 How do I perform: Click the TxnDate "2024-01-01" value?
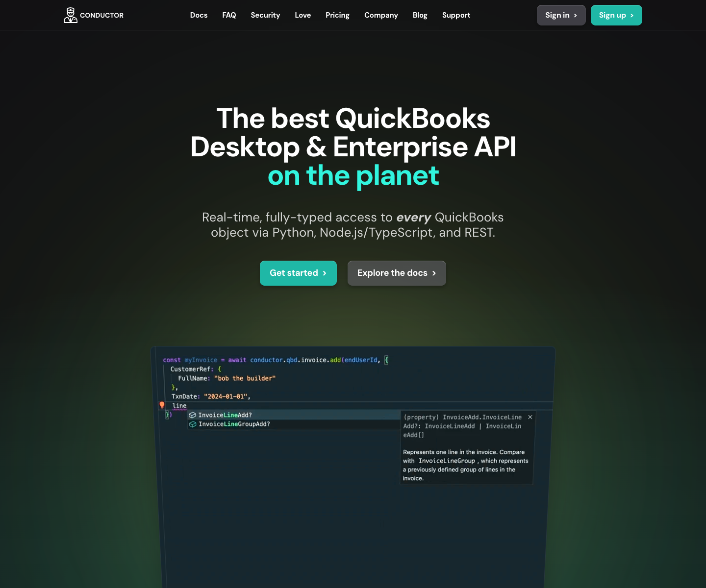[x=226, y=396]
